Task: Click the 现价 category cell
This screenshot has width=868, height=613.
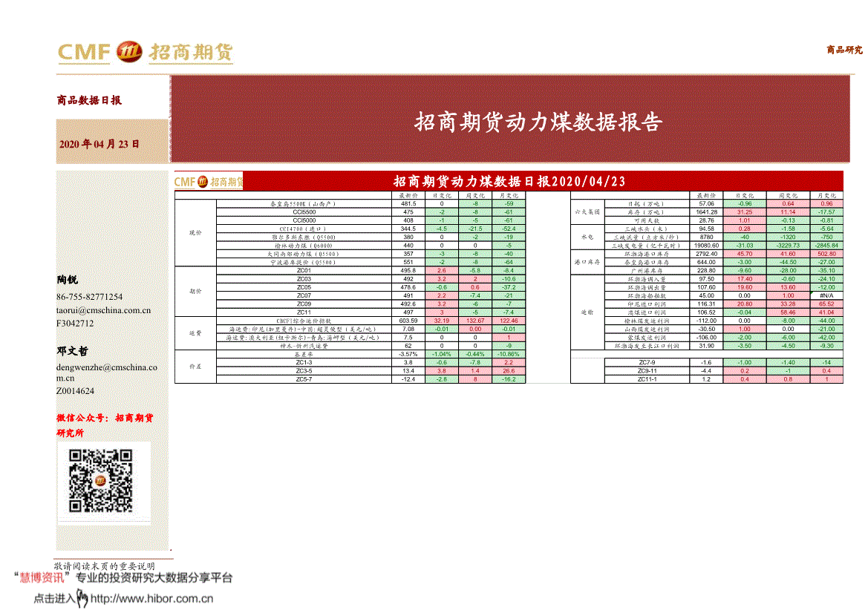Action: pos(195,233)
